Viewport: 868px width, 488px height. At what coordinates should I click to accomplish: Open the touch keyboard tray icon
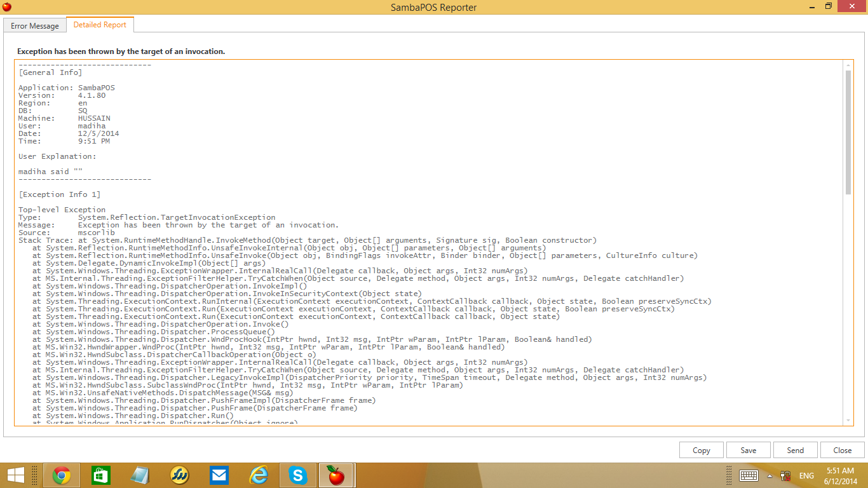[x=749, y=475]
